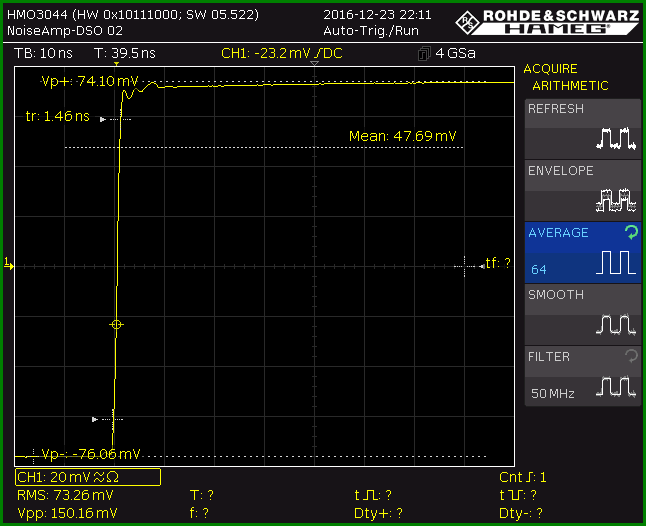Click the 4 GSa sample rate readout
Viewport: 646px width, 526px height.
455,53
